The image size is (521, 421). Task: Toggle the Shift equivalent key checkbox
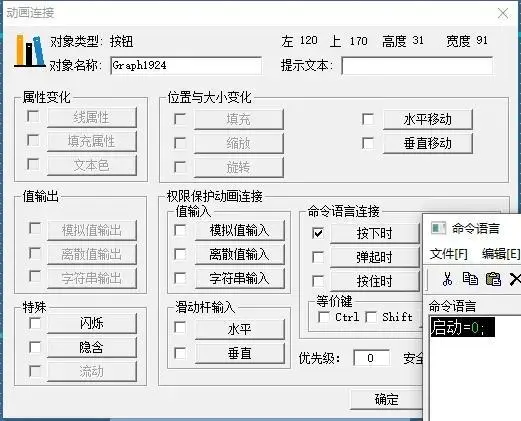coord(371,317)
